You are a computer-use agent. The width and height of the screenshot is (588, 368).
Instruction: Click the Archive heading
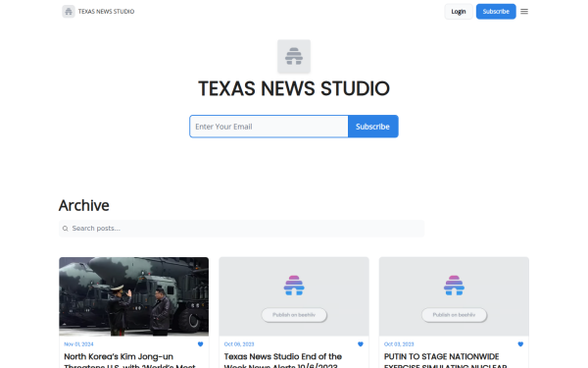click(x=84, y=205)
